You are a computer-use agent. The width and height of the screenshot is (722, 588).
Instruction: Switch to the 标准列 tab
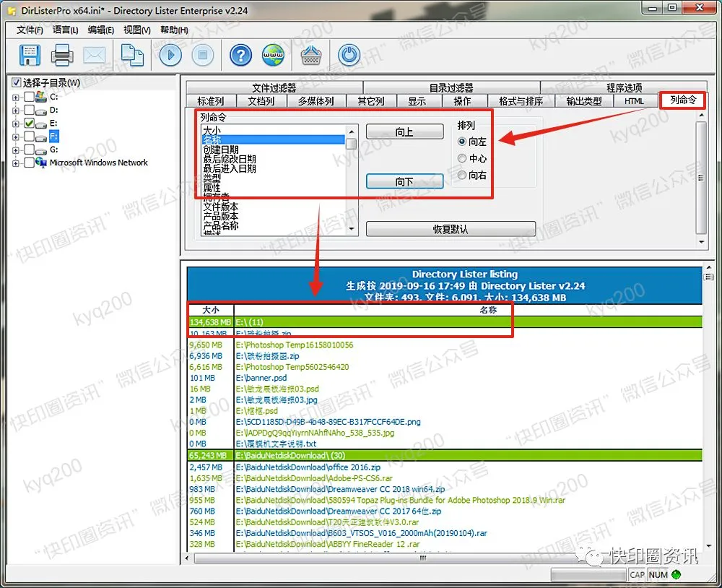point(211,101)
